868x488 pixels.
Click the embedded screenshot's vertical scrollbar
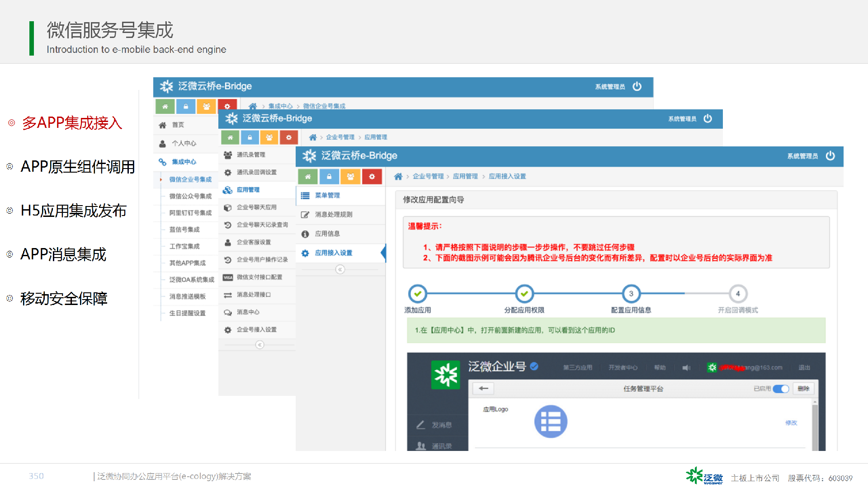tap(815, 425)
